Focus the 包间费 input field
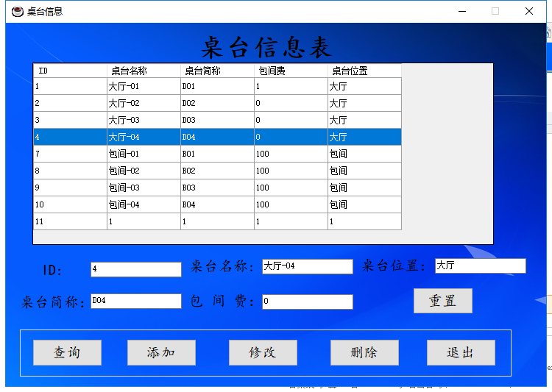 tap(308, 302)
